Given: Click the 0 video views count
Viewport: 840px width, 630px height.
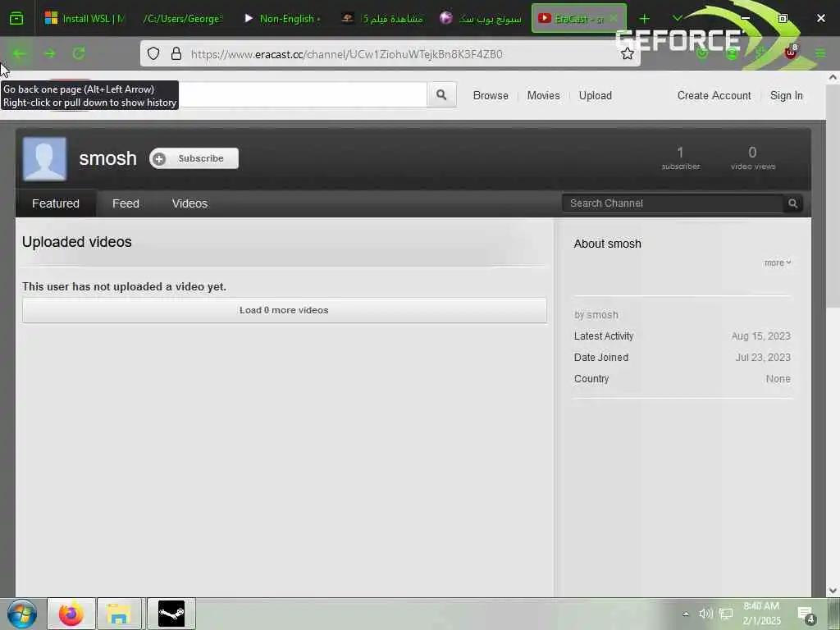Looking at the screenshot, I should (x=753, y=158).
